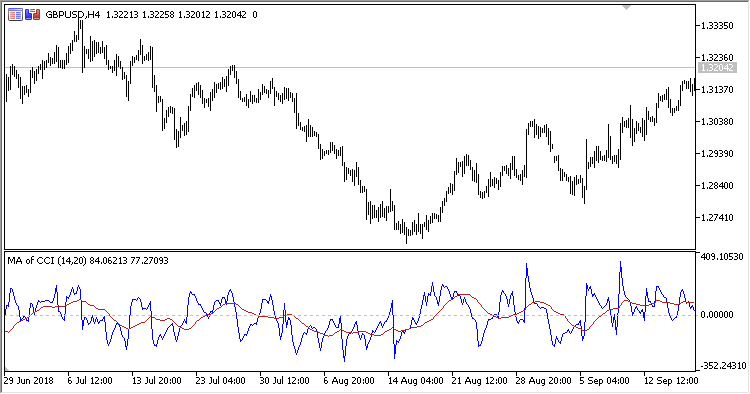Screen dimensions: 750x394
Task: Click price scale value 1.28400
Action: (717, 186)
